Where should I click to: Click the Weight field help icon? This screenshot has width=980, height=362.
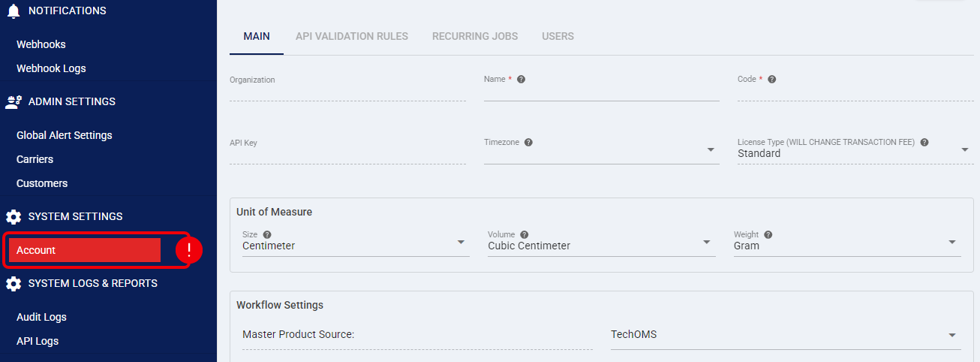(x=768, y=234)
